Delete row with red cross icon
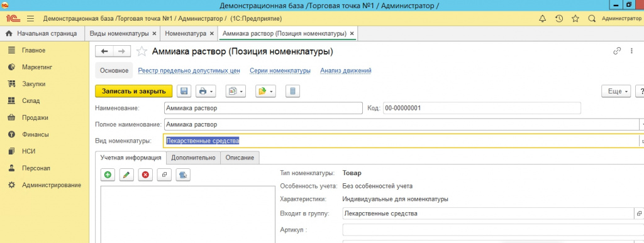Image resolution: width=644 pixels, height=243 pixels. (x=145, y=175)
